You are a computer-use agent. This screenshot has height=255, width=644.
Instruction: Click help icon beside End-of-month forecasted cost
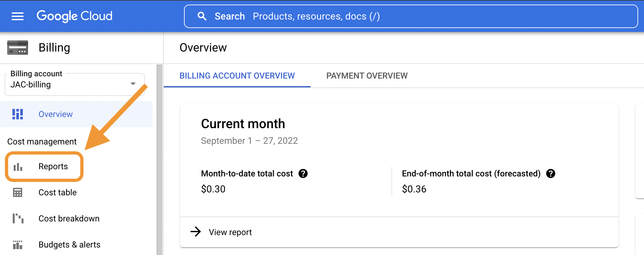coord(551,173)
